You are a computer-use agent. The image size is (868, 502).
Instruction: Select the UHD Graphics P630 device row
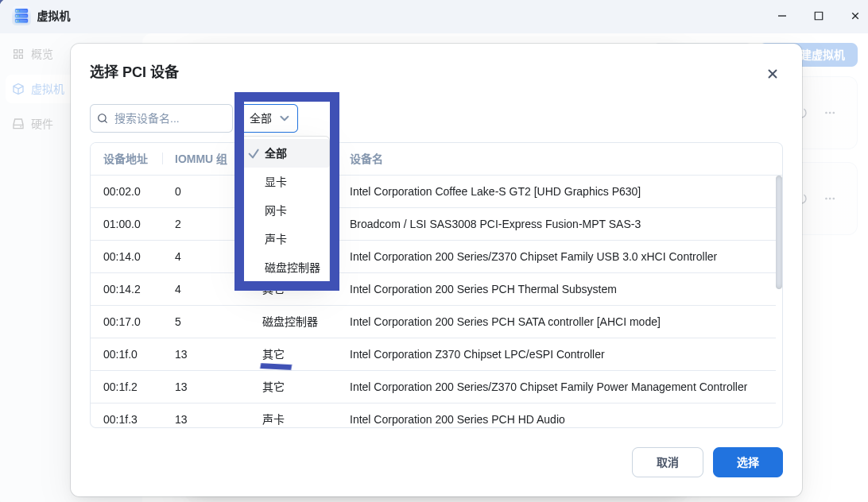[x=494, y=191]
